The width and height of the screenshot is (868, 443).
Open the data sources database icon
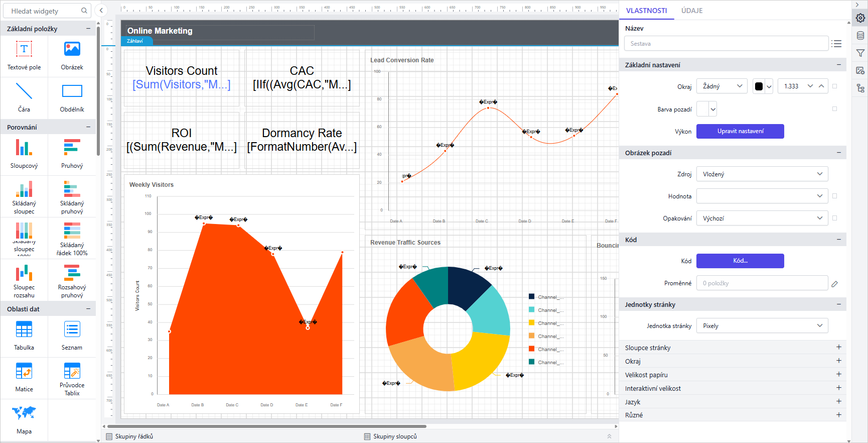coord(860,35)
